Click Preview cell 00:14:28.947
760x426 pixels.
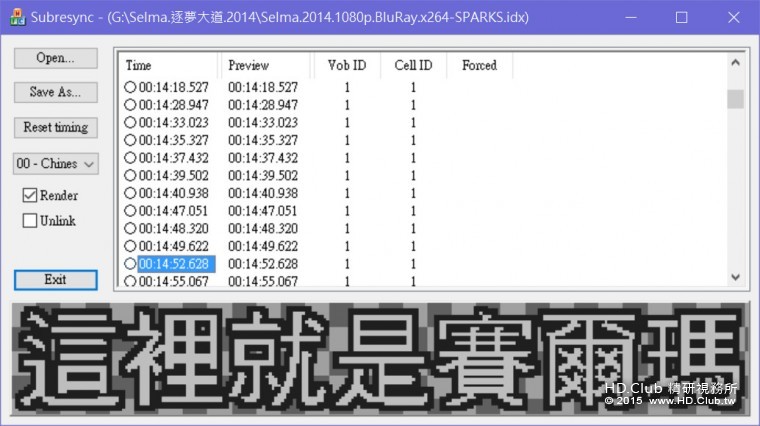tap(263, 105)
